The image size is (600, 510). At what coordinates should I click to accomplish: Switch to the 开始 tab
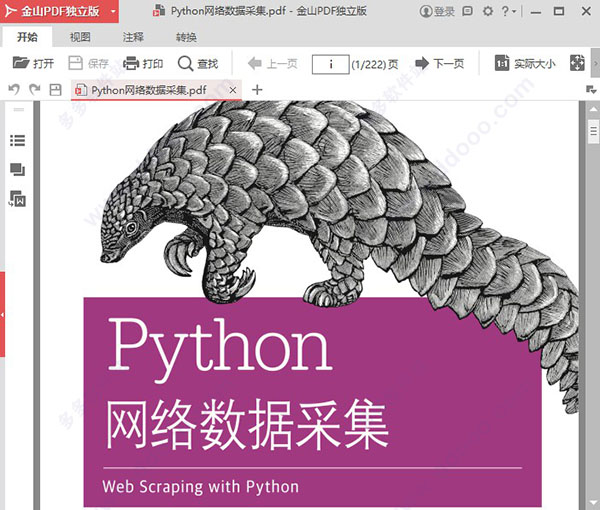click(x=27, y=37)
